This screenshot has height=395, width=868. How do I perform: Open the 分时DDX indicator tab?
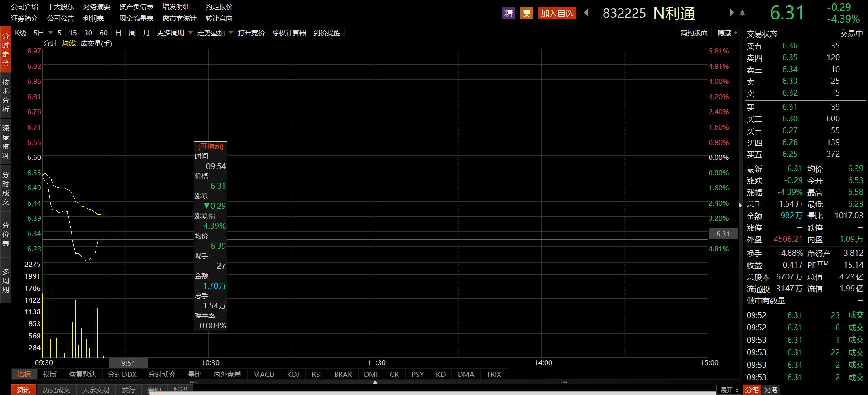[122, 374]
